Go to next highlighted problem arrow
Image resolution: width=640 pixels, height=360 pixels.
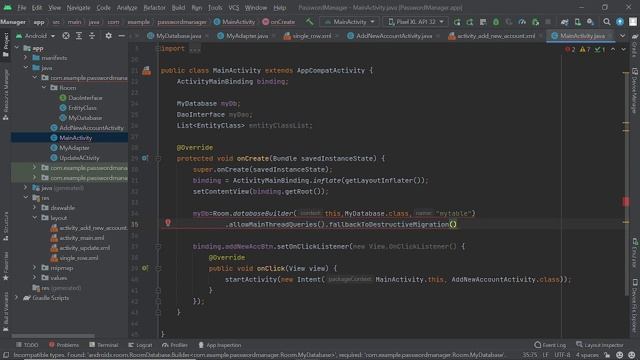(x=624, y=49)
